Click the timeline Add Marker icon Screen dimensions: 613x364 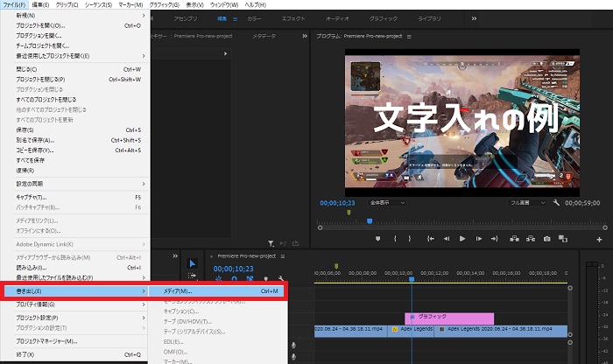click(266, 279)
